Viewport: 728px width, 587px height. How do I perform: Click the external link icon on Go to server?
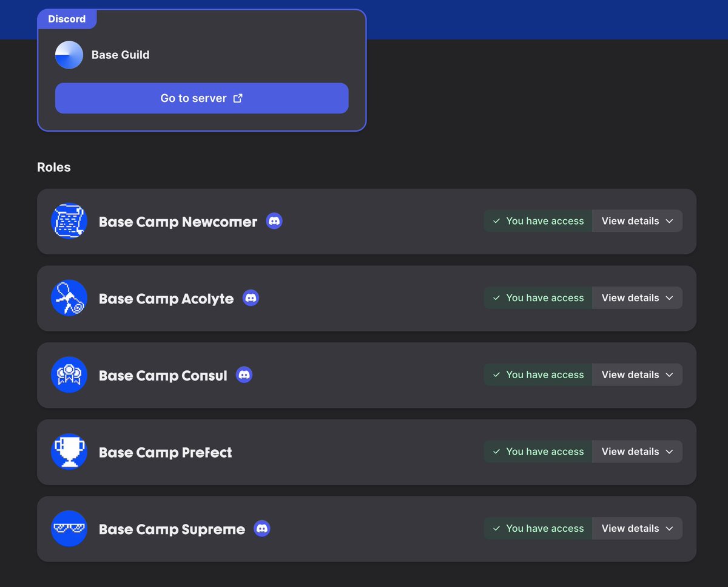click(x=238, y=98)
